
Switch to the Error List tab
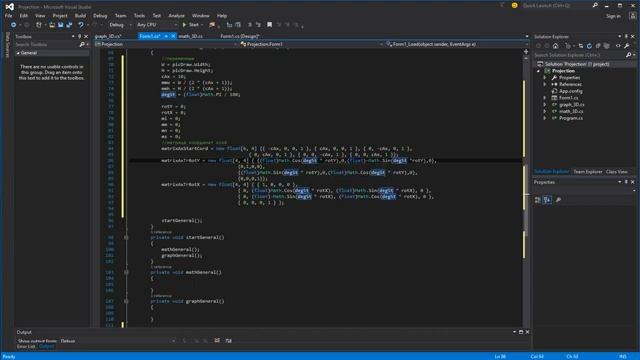(26, 347)
